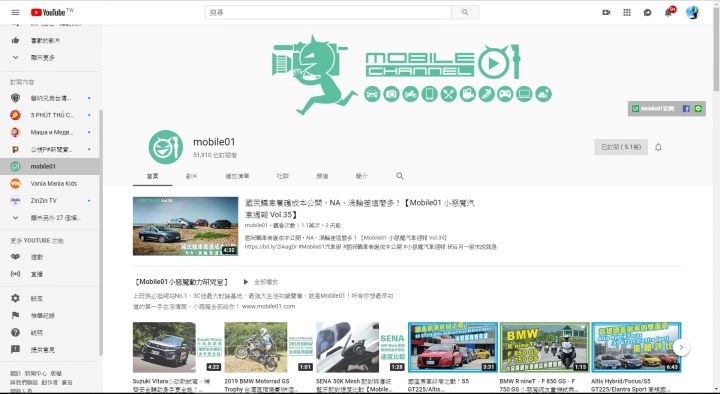Open www.mobile01.com link
This screenshot has width=720, height=394.
(x=269, y=306)
